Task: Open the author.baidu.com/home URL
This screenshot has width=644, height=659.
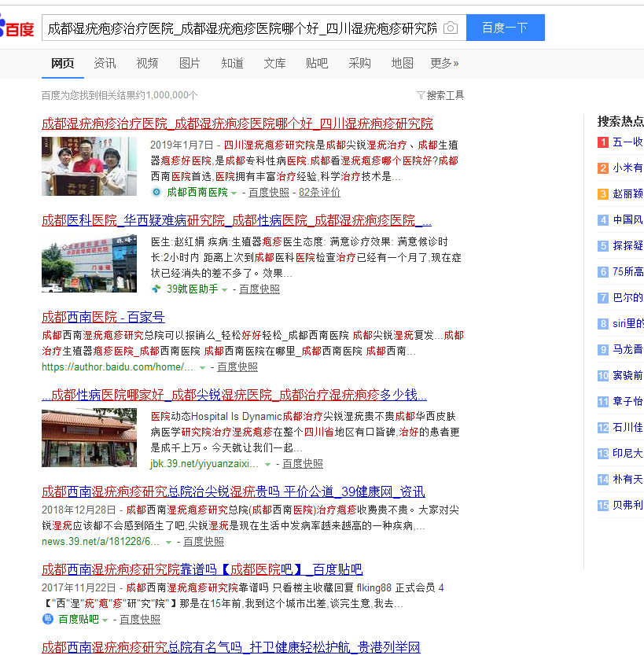Action: (117, 367)
